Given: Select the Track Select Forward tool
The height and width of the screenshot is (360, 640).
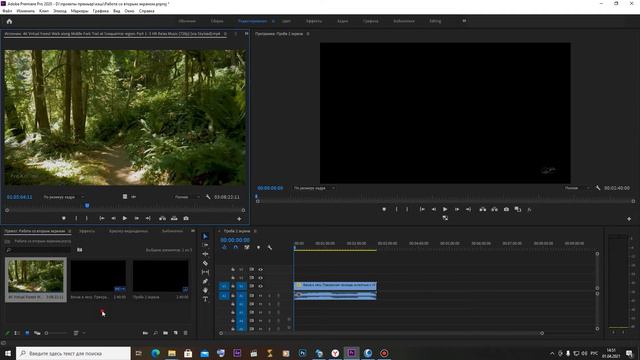Looking at the screenshot, I should click(205, 245).
